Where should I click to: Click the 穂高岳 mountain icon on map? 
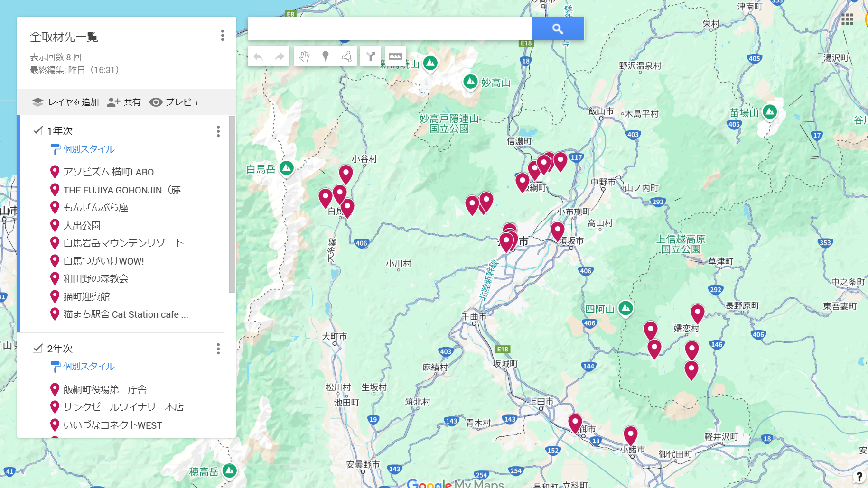pos(230,470)
